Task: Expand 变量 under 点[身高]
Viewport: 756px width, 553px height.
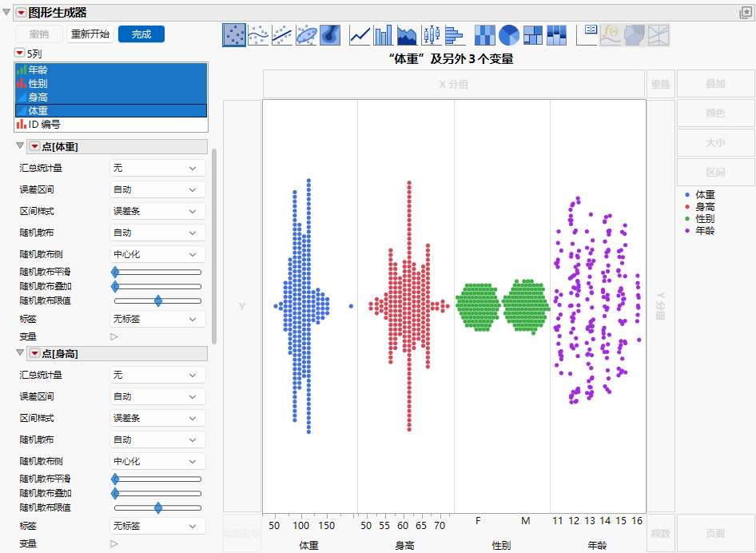Action: (x=114, y=543)
